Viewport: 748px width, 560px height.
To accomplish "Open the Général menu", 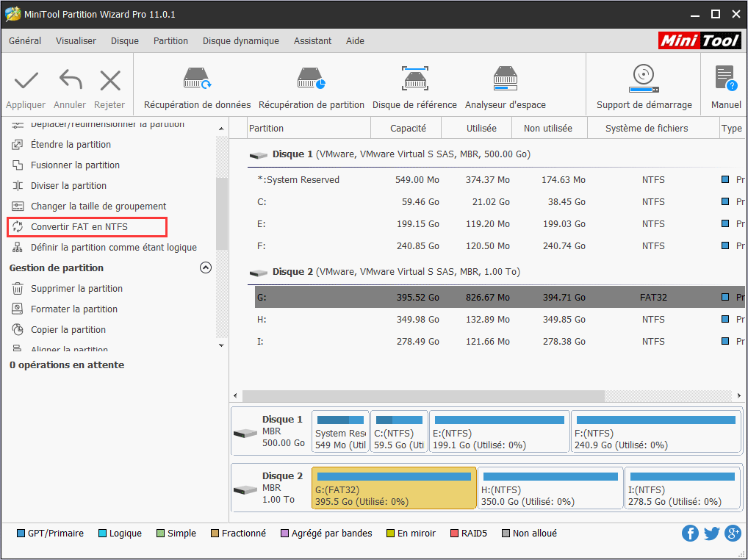I will click(25, 41).
